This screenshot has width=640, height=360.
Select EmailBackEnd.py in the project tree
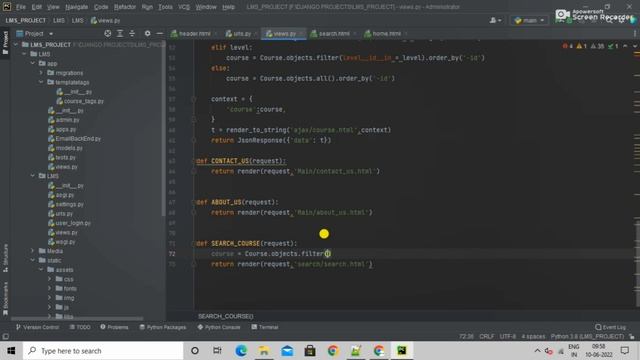(74, 138)
